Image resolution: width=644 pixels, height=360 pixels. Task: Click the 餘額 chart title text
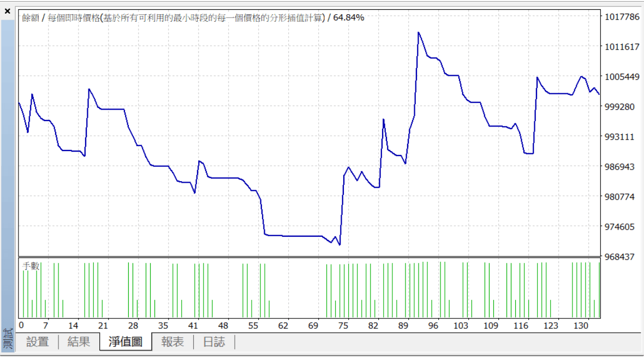coord(29,17)
